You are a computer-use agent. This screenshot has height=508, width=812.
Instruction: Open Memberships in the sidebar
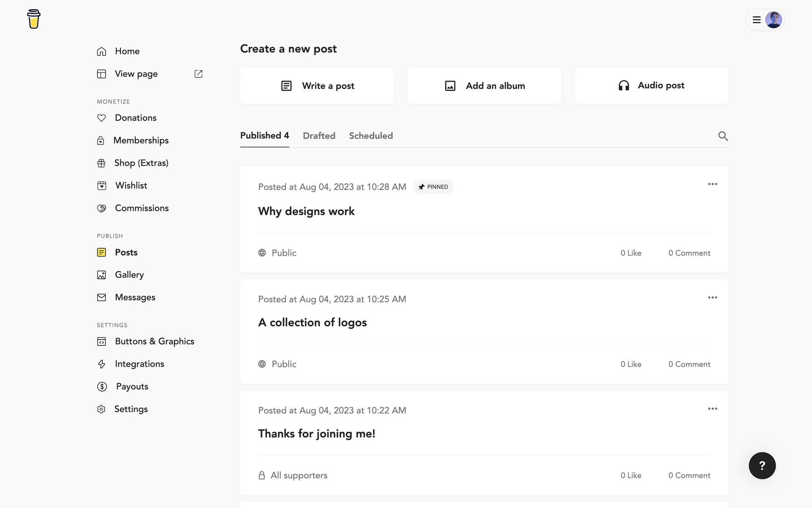(x=141, y=141)
